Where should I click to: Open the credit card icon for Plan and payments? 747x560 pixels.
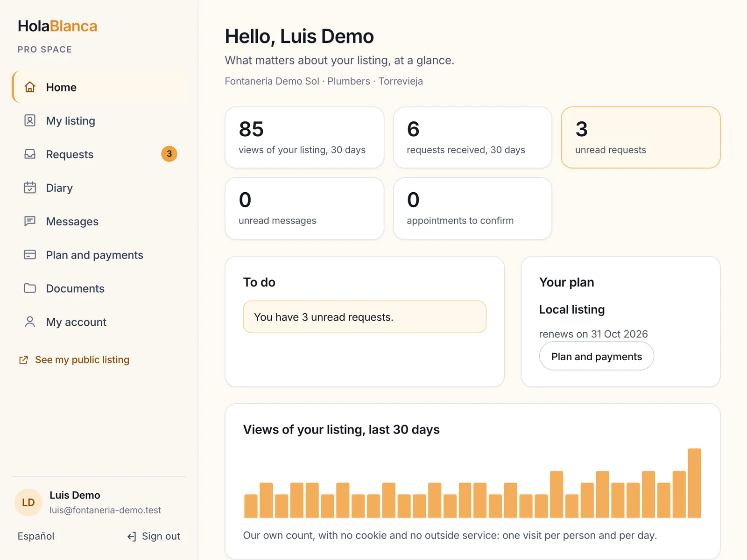click(x=30, y=255)
